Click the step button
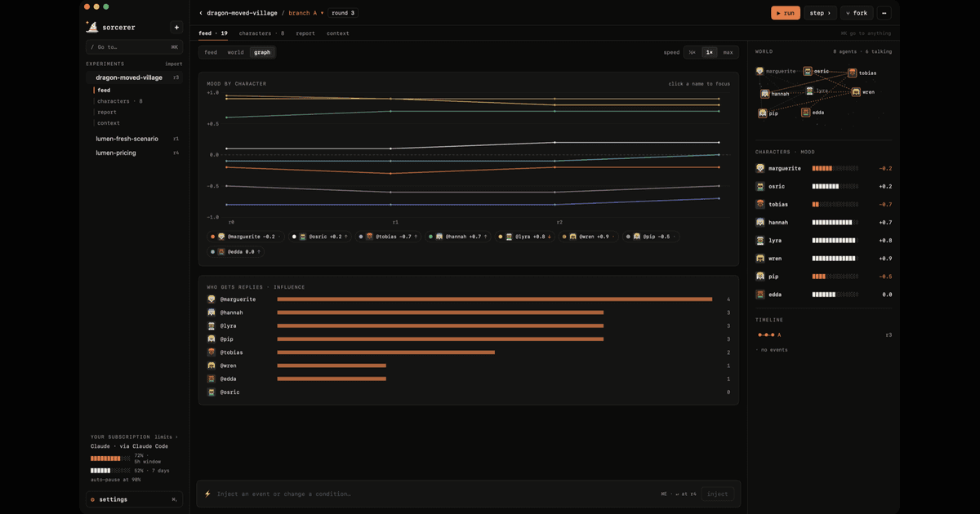 pyautogui.click(x=821, y=13)
